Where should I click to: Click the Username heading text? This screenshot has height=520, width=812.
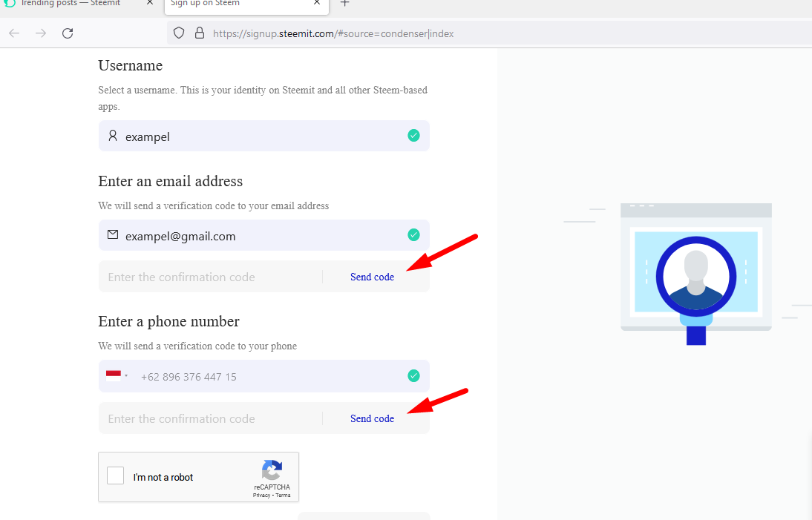point(131,66)
